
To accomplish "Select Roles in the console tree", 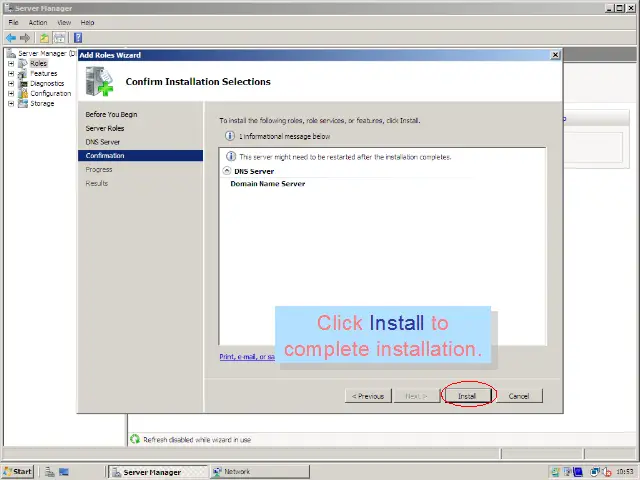I will (38, 63).
